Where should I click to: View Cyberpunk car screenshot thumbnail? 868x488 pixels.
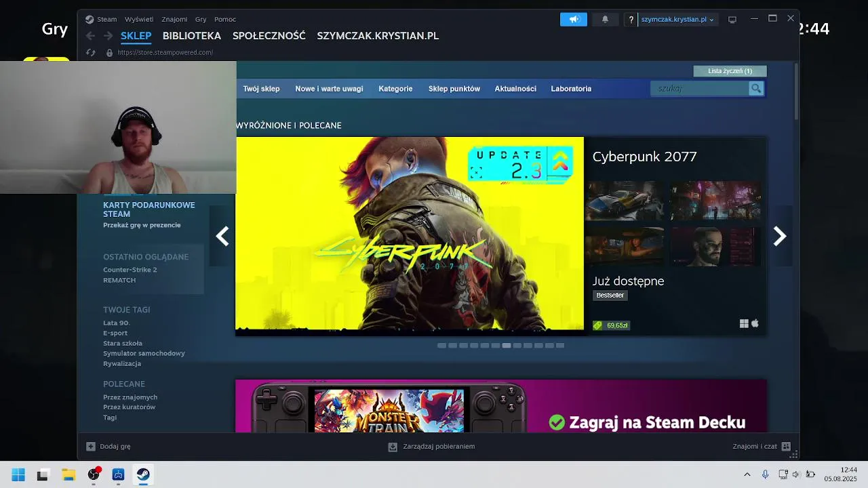click(x=625, y=201)
